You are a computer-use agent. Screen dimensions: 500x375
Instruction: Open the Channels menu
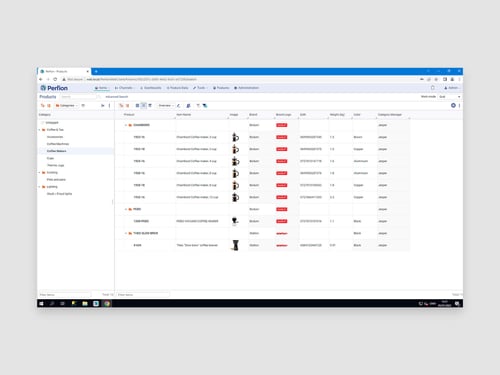[x=124, y=88]
